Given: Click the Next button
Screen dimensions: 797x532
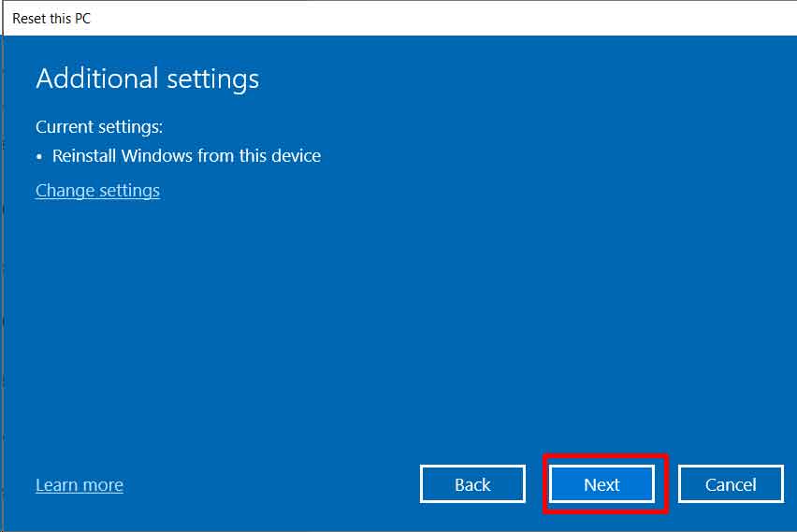Looking at the screenshot, I should [x=601, y=484].
